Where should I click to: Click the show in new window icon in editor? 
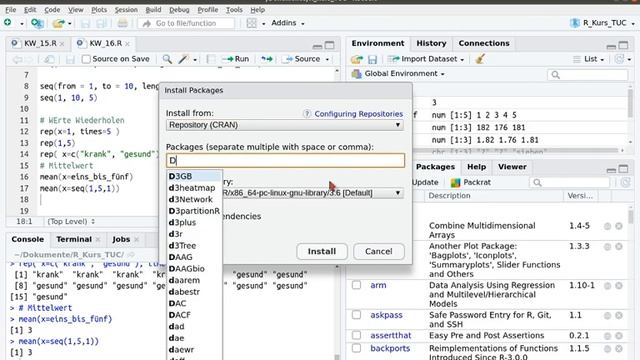point(50,60)
